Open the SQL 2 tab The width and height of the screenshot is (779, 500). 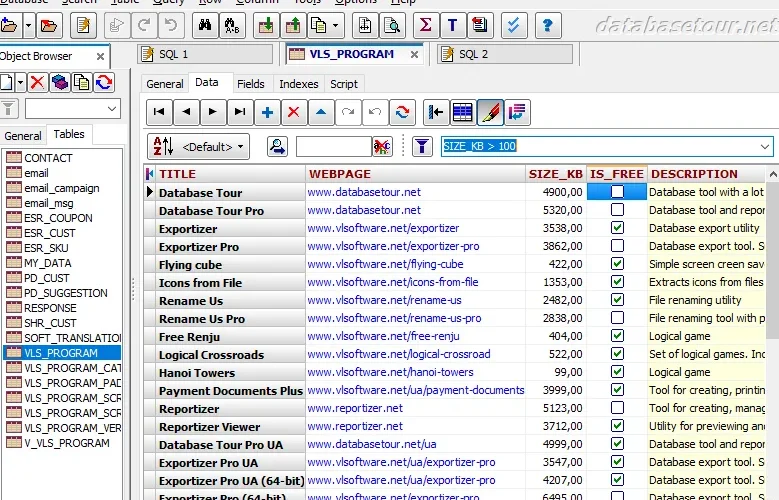coord(505,54)
